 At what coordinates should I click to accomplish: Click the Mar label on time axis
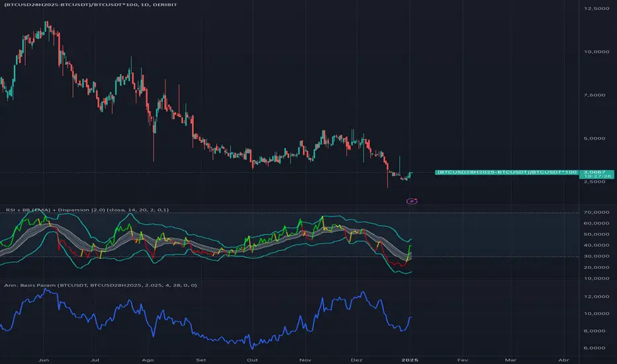click(x=510, y=358)
